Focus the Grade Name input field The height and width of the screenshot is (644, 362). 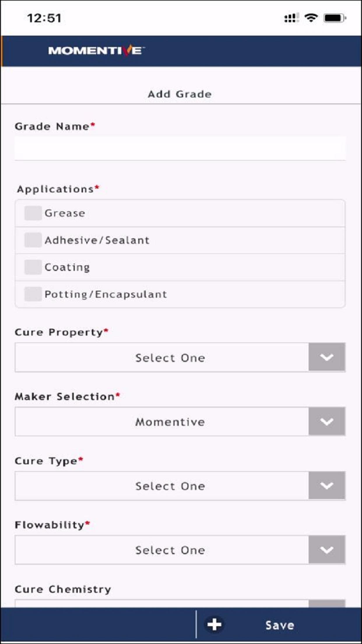pos(180,148)
